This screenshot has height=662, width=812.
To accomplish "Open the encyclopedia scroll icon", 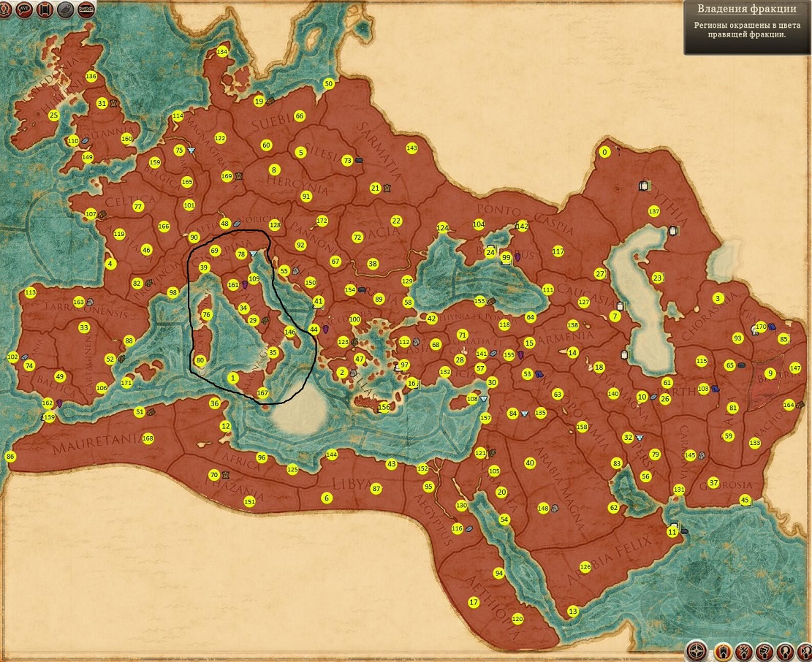I will 45,9.
